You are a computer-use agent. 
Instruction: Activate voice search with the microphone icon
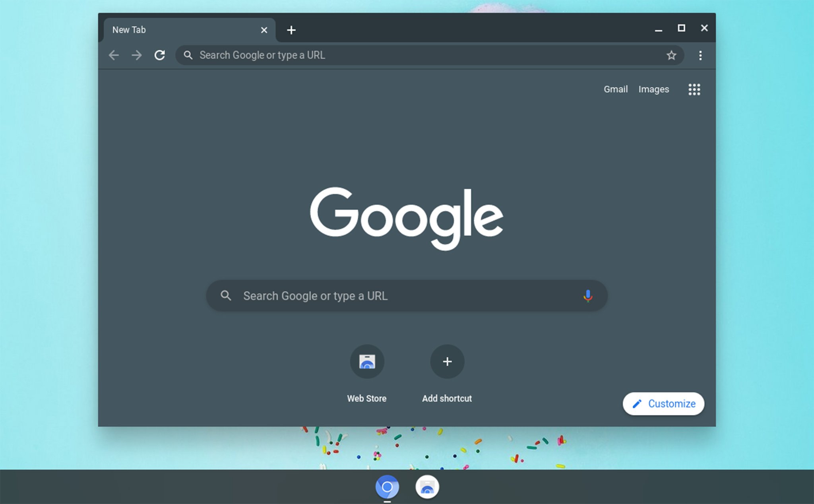click(x=587, y=296)
